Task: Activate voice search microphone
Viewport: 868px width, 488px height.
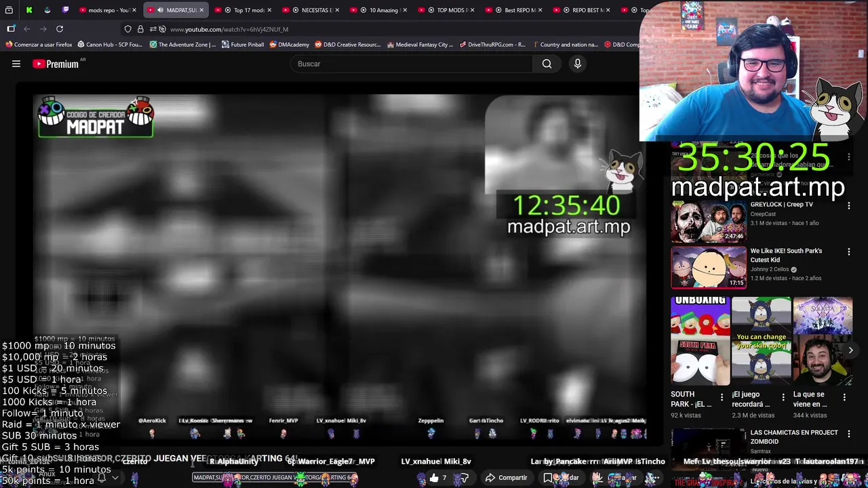Action: [578, 64]
